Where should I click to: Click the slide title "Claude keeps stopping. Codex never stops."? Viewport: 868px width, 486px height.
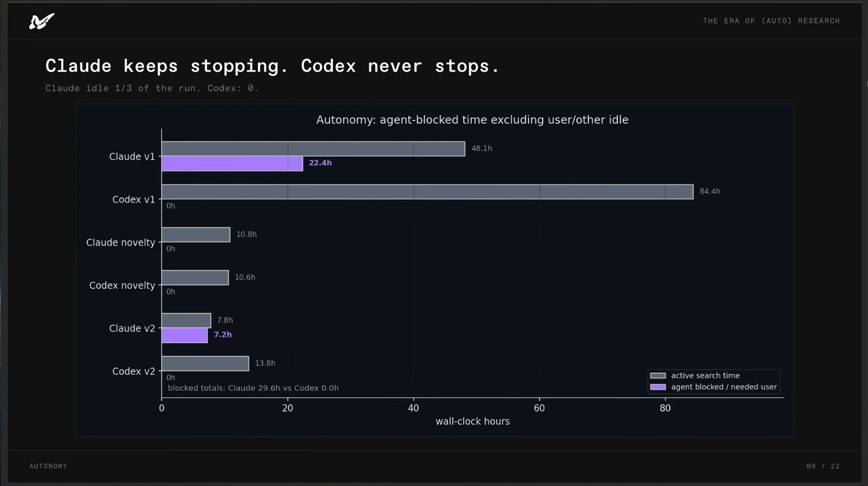[273, 66]
